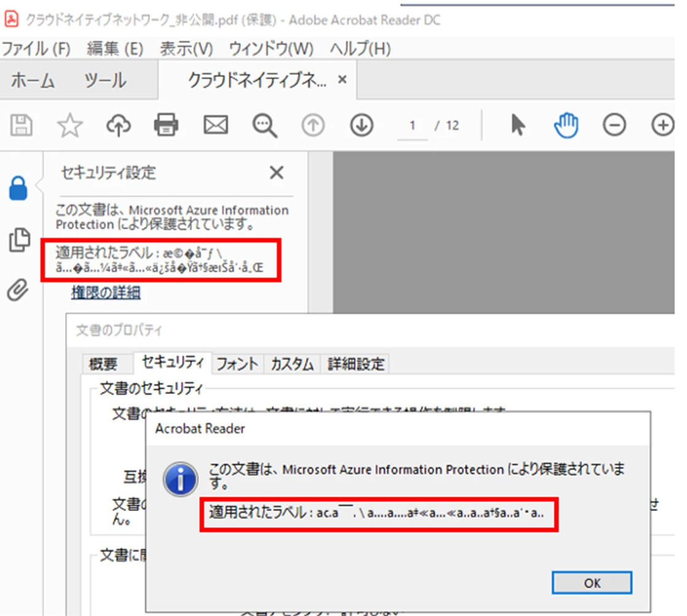Open the blue lock security panel icon
The width and height of the screenshot is (687, 616).
pyautogui.click(x=18, y=189)
